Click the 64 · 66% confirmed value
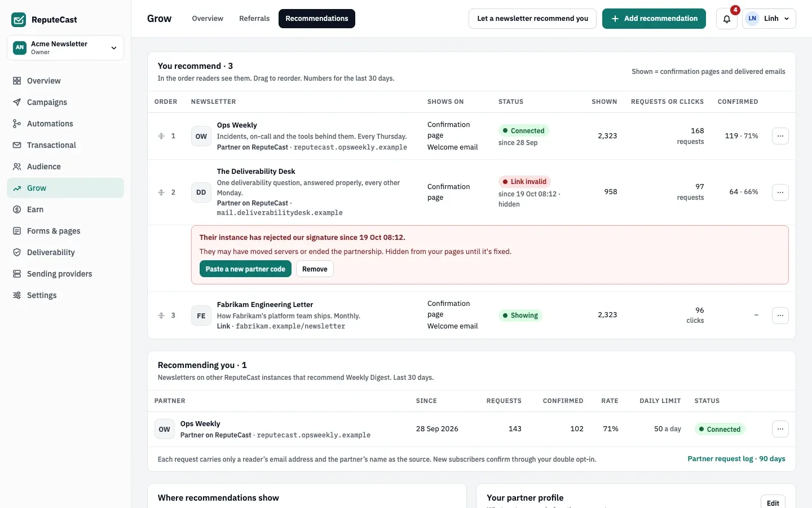The image size is (812, 508). (744, 192)
